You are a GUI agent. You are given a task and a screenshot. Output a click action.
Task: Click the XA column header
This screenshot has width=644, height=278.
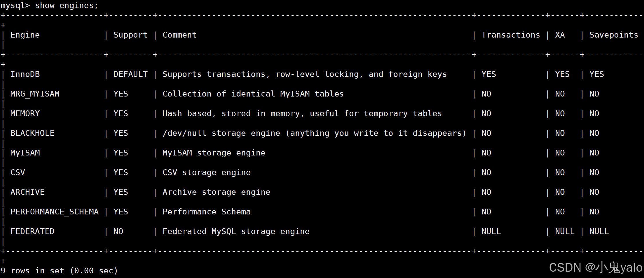tap(560, 35)
